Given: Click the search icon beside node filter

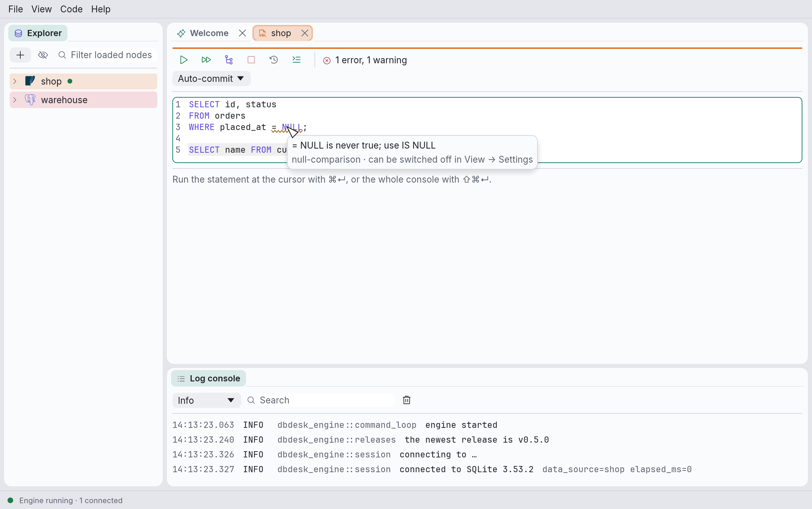Looking at the screenshot, I should click(x=62, y=55).
